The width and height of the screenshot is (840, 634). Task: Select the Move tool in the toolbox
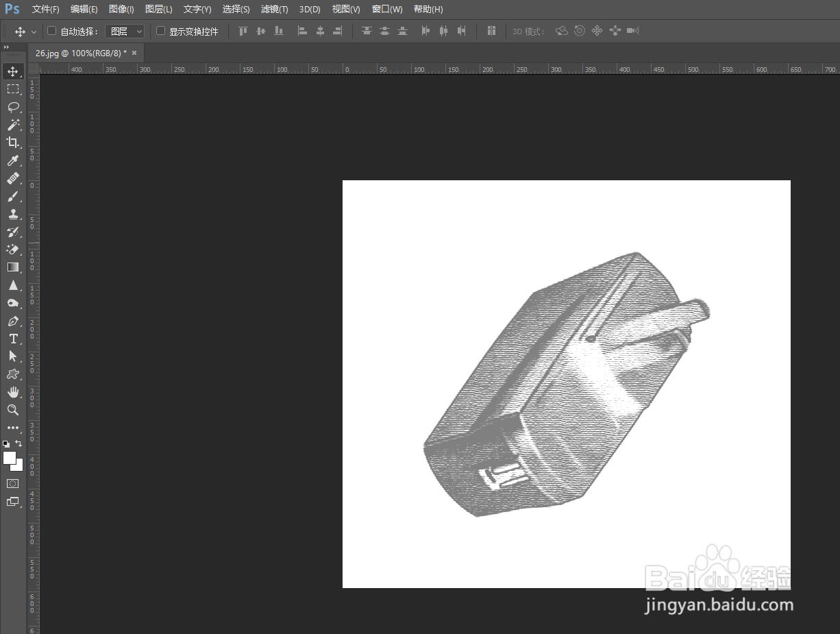tap(13, 71)
